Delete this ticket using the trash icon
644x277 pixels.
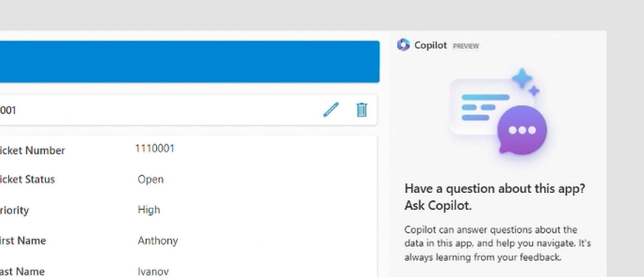(x=361, y=109)
